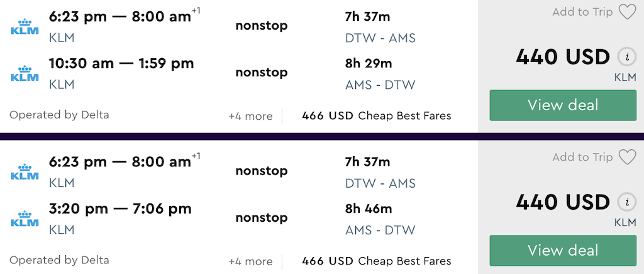Image resolution: width=644 pixels, height=274 pixels.
Task: Click the first result's 440 USD price
Action: [562, 57]
